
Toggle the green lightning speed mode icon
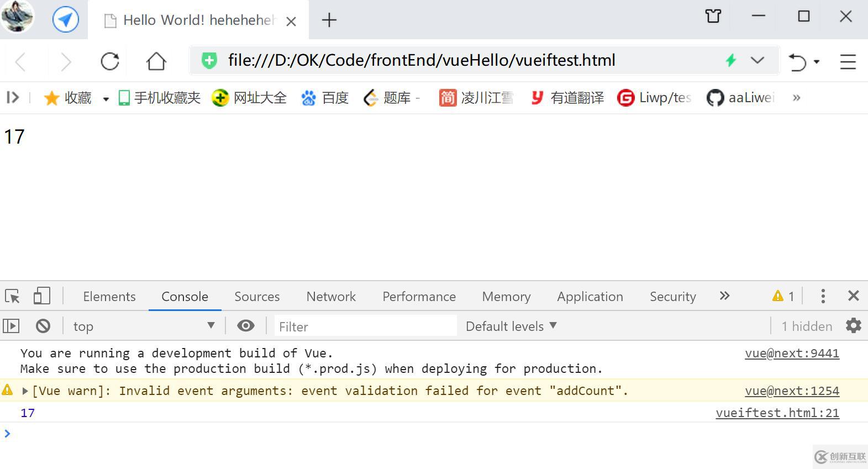(731, 60)
